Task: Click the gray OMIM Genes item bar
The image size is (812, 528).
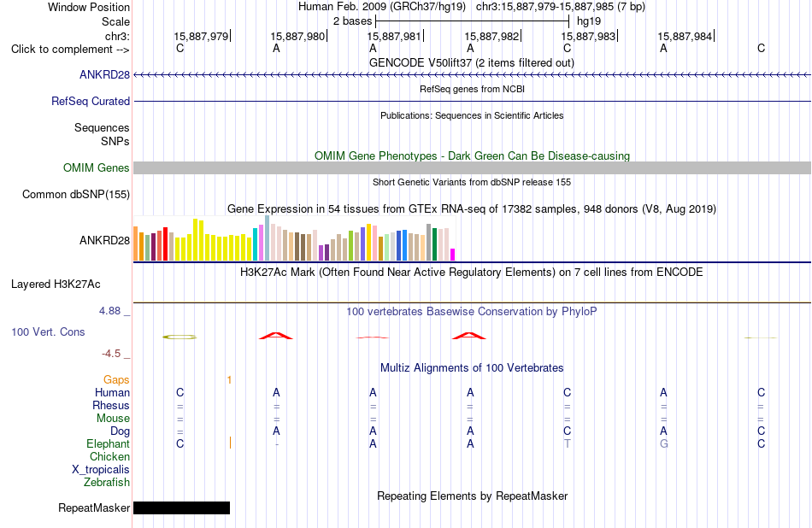Action: pos(473,167)
